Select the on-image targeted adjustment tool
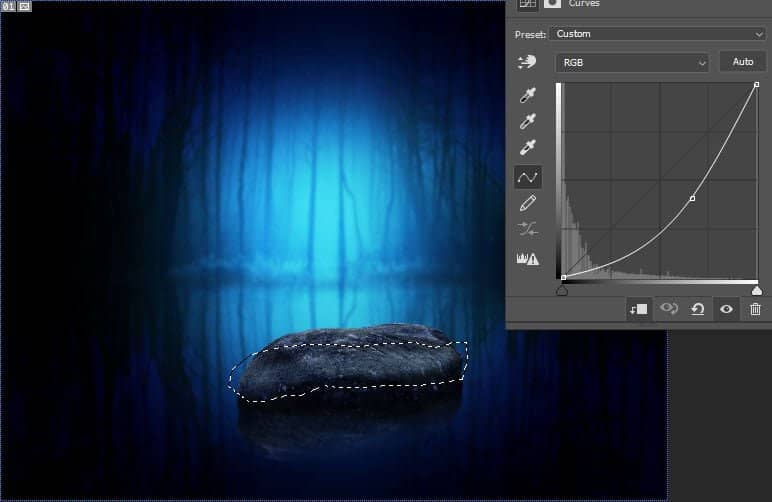 (x=527, y=62)
